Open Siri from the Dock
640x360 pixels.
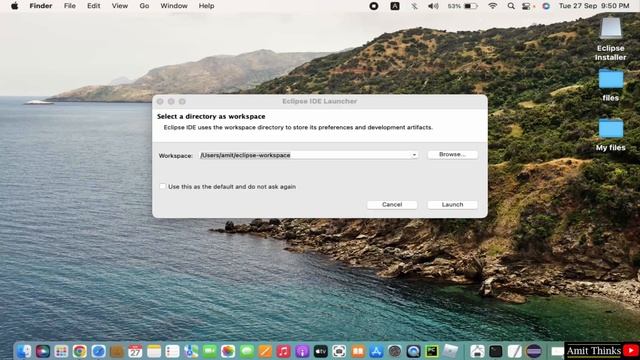tap(43, 351)
